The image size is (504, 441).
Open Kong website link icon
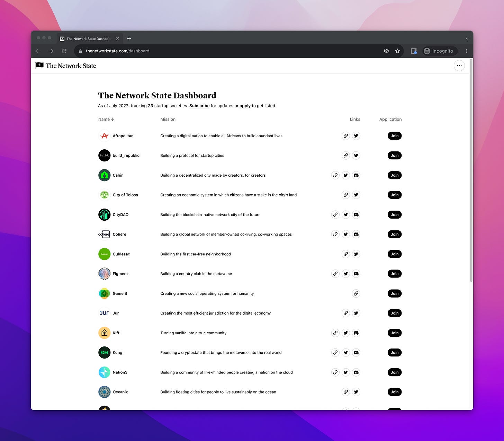pos(335,353)
